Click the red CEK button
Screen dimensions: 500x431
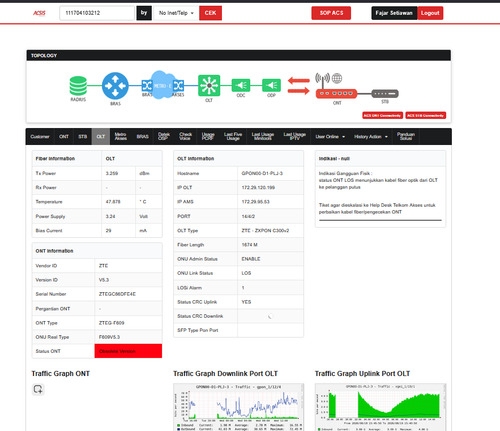[x=210, y=13]
